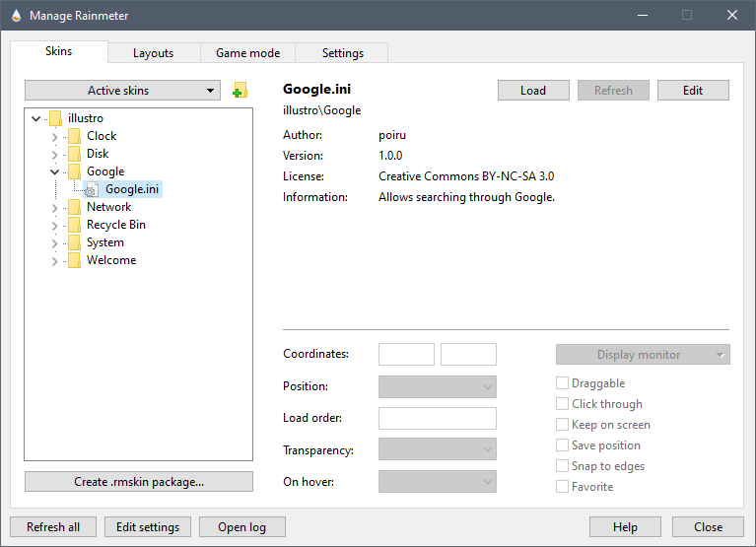
Task: Click the illustro folder icon
Action: coord(55,118)
